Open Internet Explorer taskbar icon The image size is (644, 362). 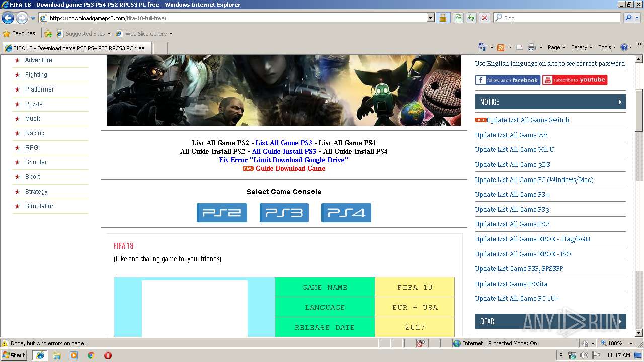pos(40,355)
